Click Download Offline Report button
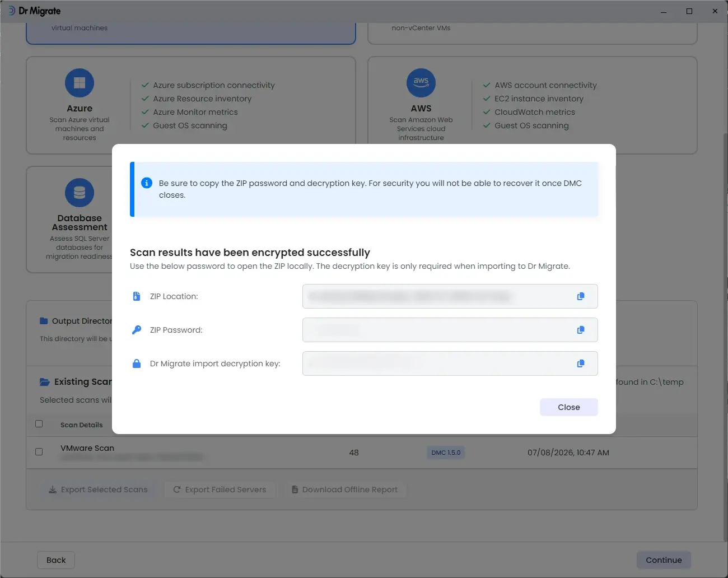Viewport: 728px width, 578px height. click(x=345, y=490)
